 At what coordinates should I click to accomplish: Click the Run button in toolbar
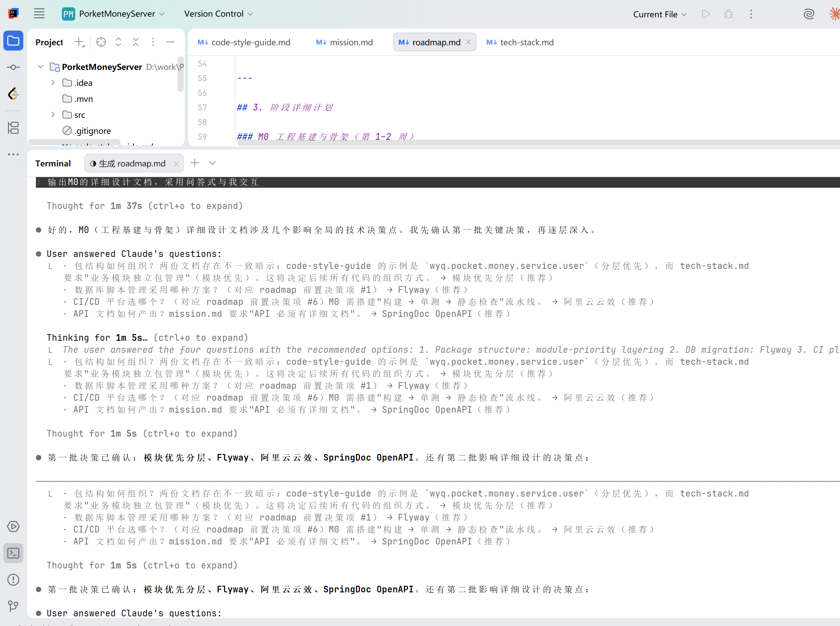706,14
